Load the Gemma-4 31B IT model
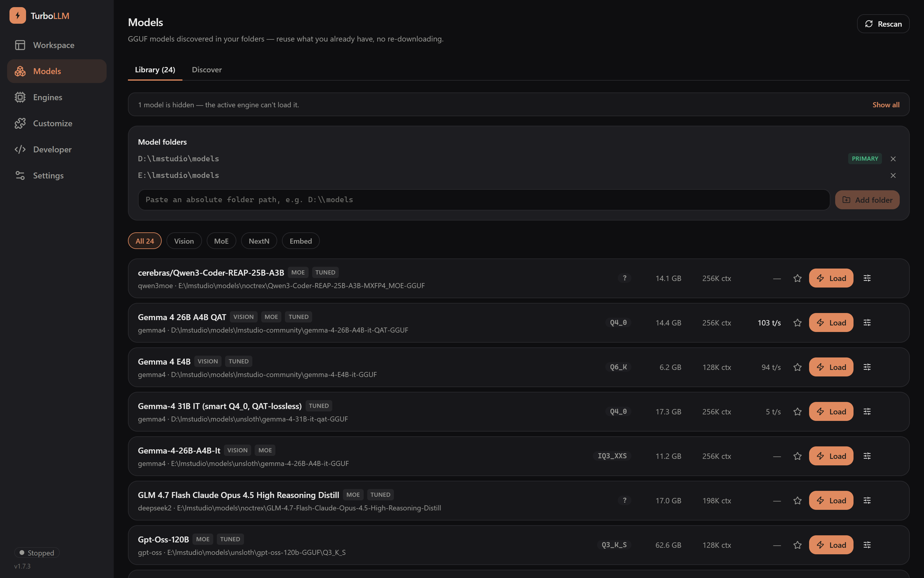The width and height of the screenshot is (924, 578). click(831, 412)
